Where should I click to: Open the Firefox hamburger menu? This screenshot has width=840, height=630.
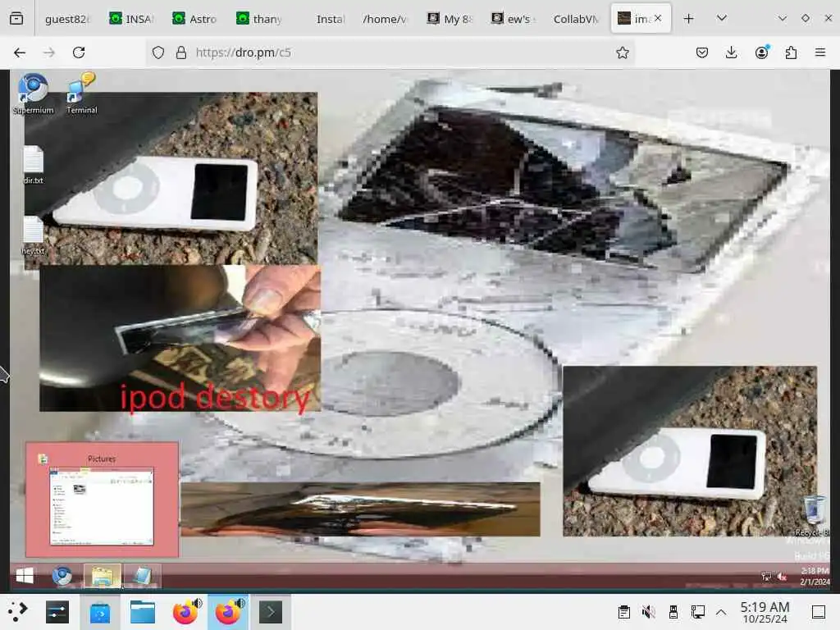(x=820, y=52)
